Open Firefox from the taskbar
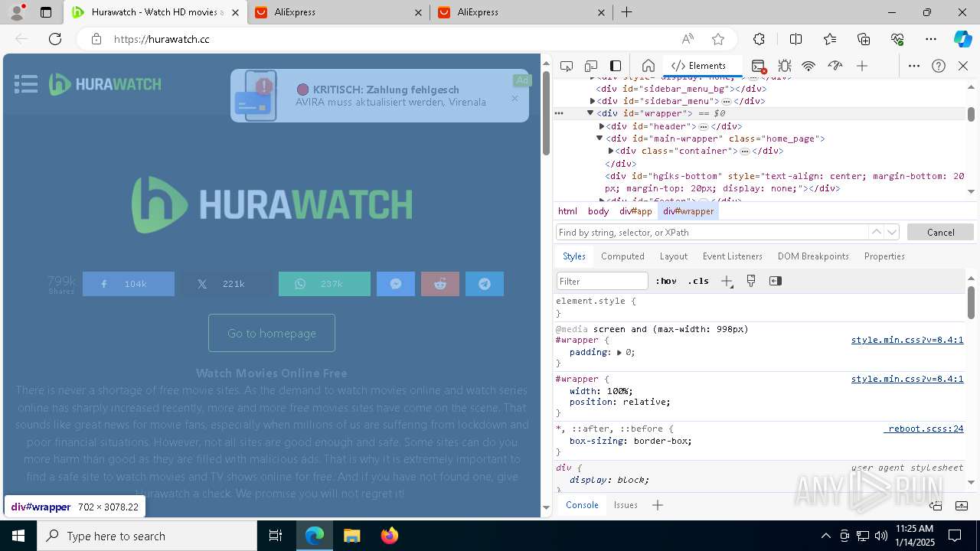Viewport: 980px width, 551px height. click(x=390, y=536)
